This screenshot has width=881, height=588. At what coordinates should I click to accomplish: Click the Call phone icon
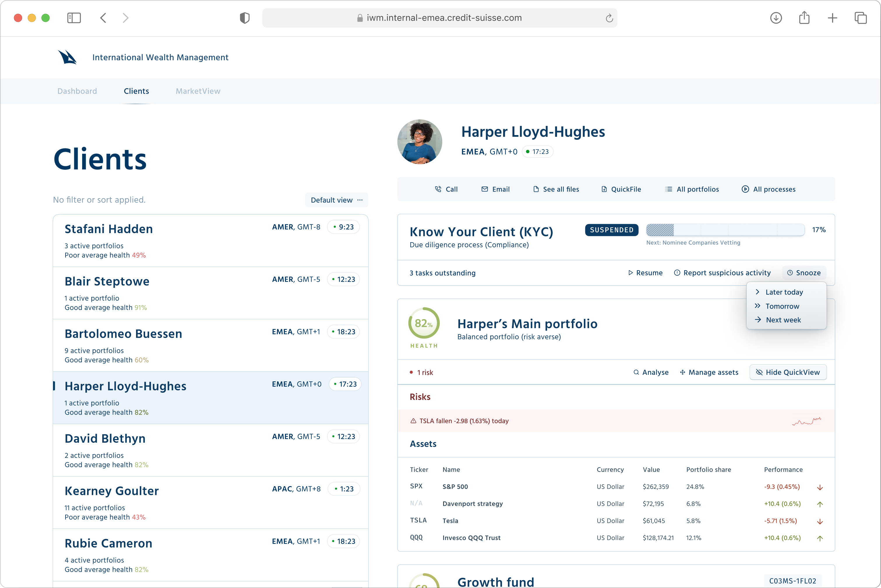click(x=438, y=189)
